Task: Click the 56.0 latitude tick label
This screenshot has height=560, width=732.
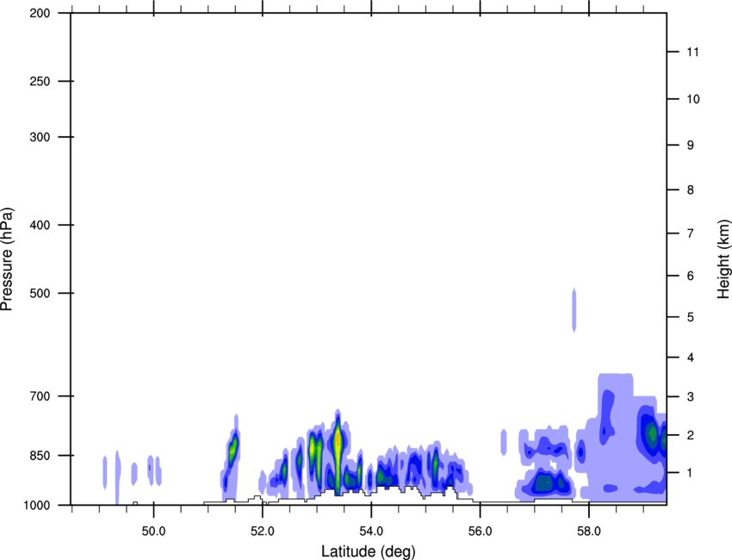Action: click(481, 532)
